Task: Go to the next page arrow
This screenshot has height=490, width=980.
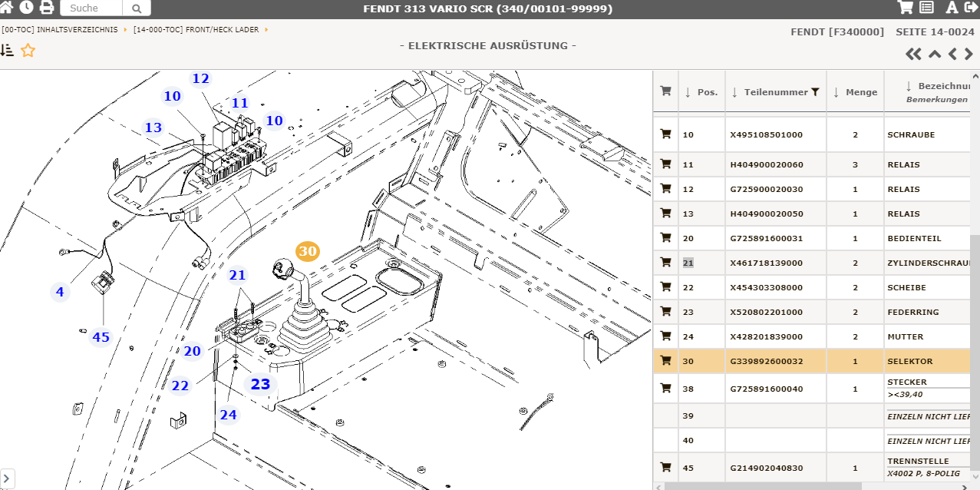Action: pyautogui.click(x=968, y=54)
